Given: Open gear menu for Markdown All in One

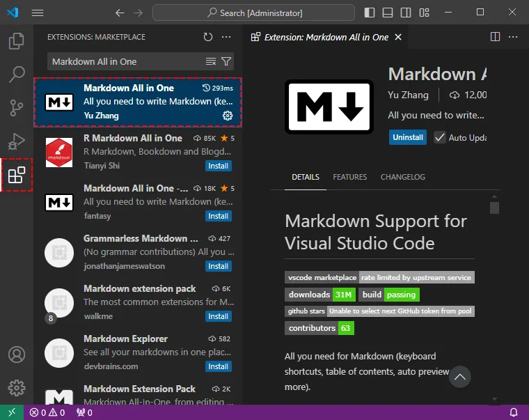Looking at the screenshot, I should pos(228,116).
